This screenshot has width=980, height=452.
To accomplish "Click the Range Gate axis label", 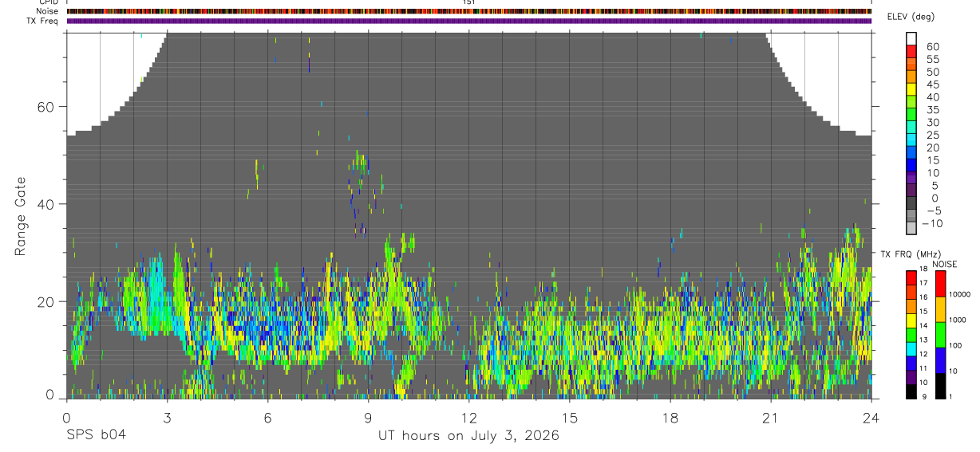I will (20, 217).
